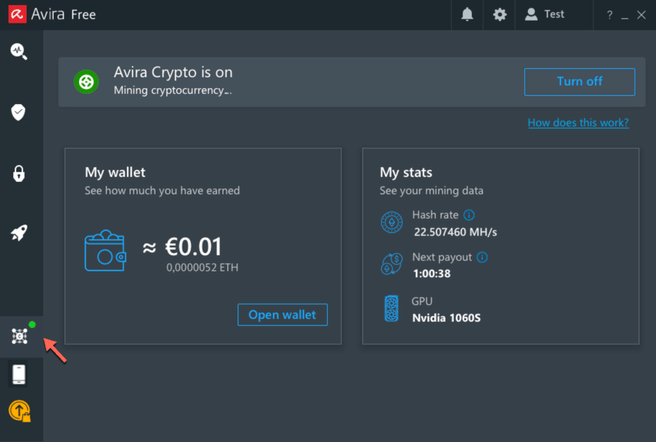Viewport: 656px width, 442px height.
Task: Select the Crypto mining sidebar icon
Action: (19, 337)
